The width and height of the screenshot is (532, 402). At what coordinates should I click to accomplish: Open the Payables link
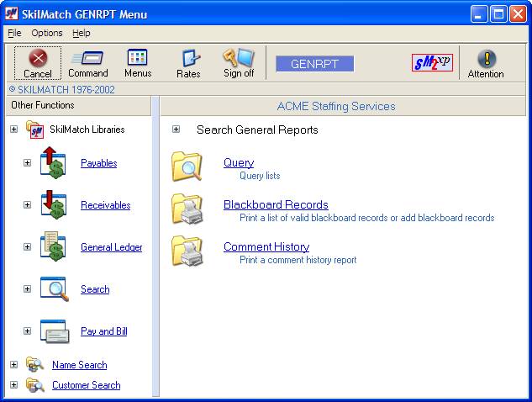coord(98,163)
